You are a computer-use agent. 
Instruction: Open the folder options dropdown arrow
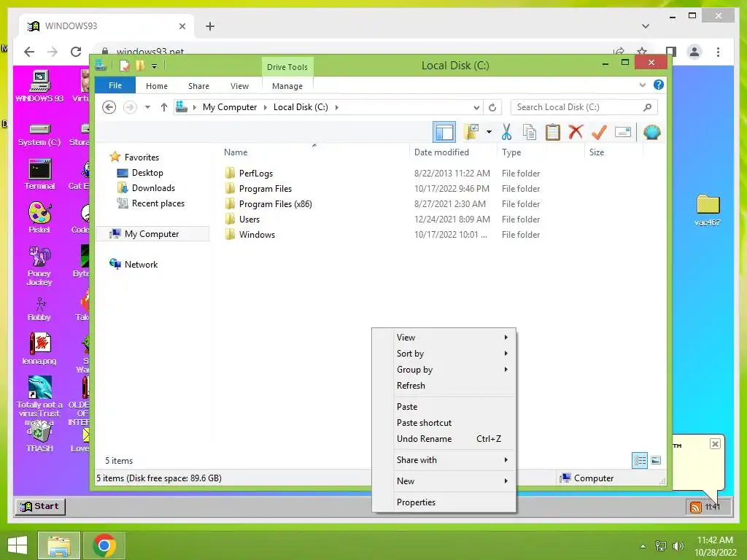[x=489, y=132]
